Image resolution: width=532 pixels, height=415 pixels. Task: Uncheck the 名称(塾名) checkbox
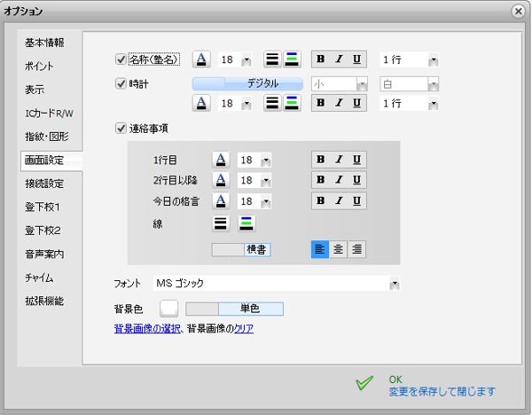(121, 59)
